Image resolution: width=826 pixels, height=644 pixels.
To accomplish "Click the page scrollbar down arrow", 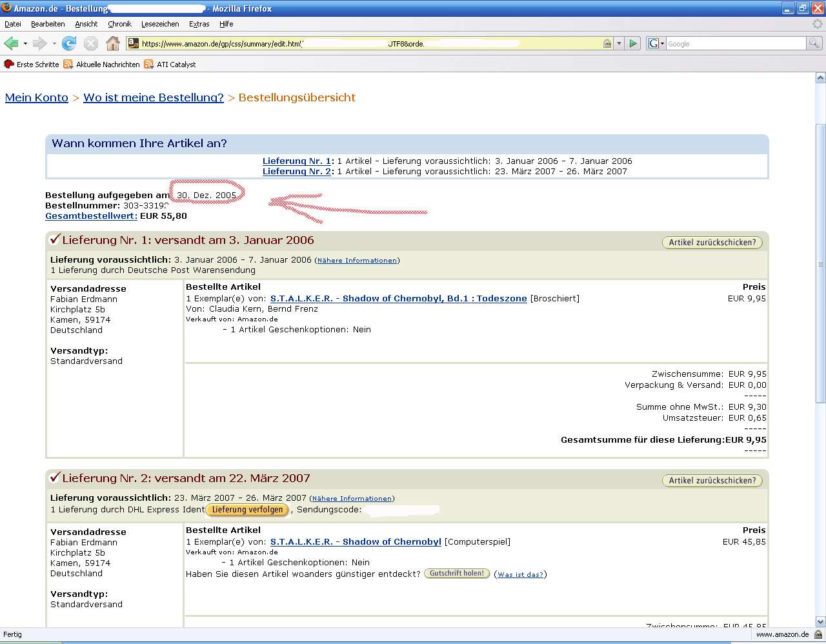I will coord(820,622).
